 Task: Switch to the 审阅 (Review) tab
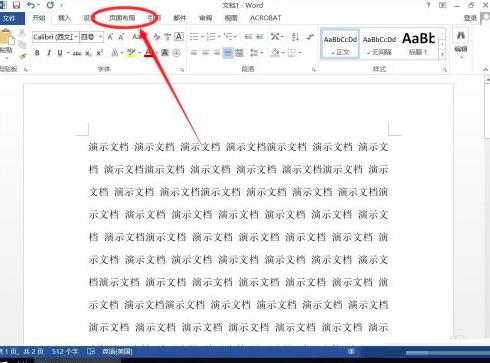coord(205,18)
